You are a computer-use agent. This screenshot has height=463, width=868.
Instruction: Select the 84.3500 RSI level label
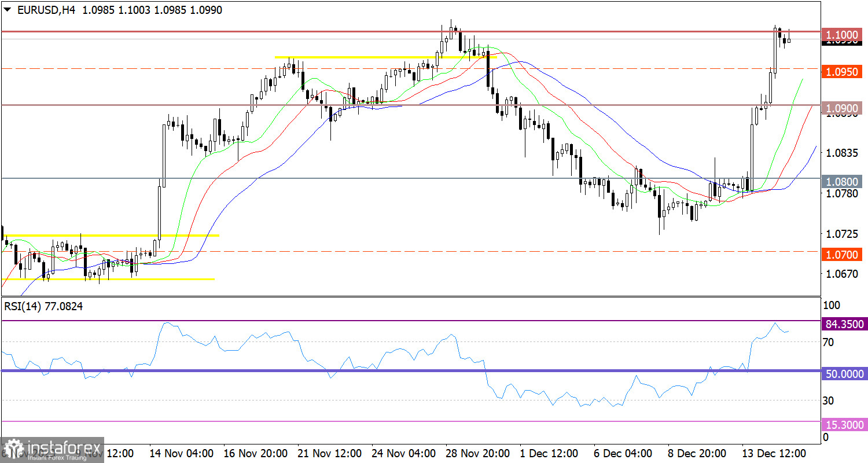pos(844,324)
